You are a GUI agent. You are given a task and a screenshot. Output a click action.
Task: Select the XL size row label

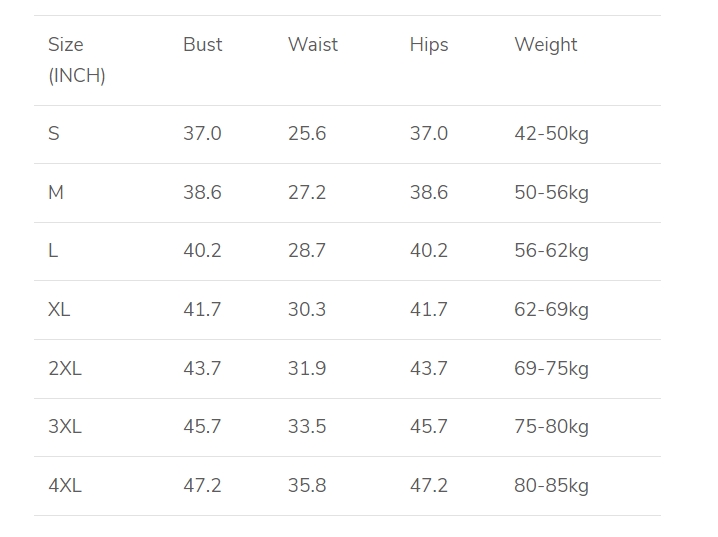point(59,310)
